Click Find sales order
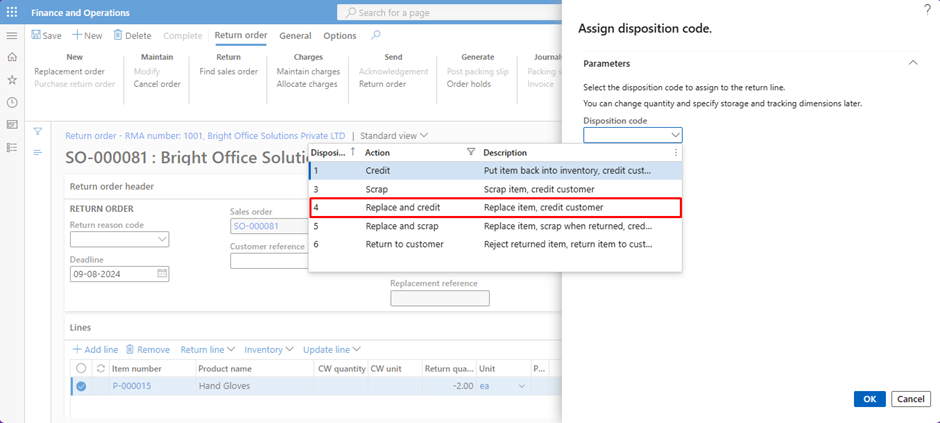This screenshot has height=423, width=940. coord(228,71)
